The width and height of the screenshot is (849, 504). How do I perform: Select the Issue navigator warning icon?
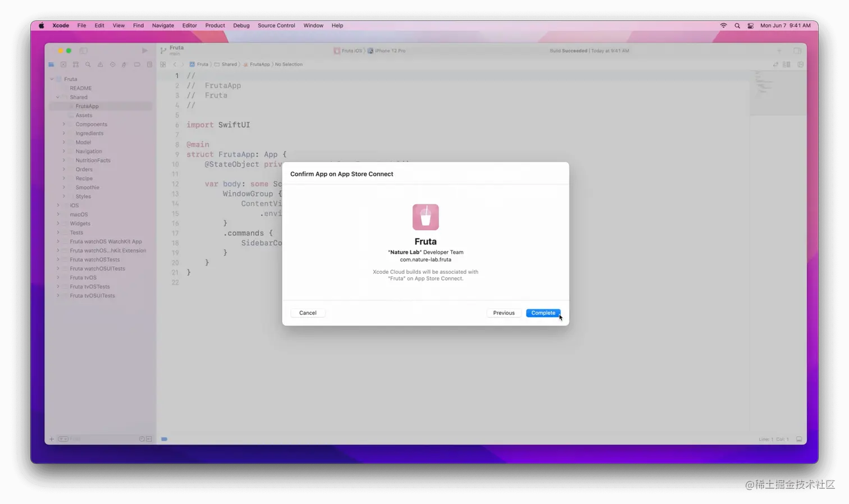101,65
